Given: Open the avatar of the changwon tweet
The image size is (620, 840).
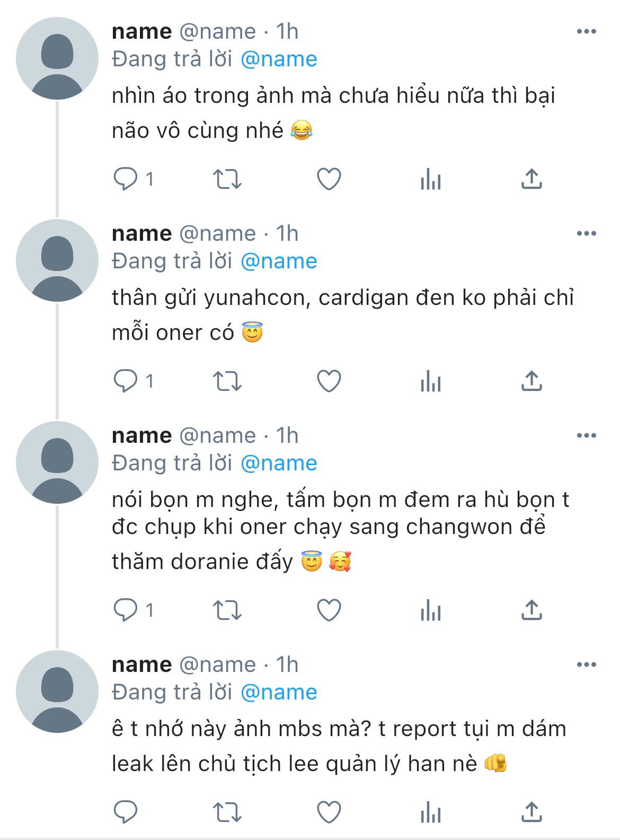Looking at the screenshot, I should click(57, 462).
